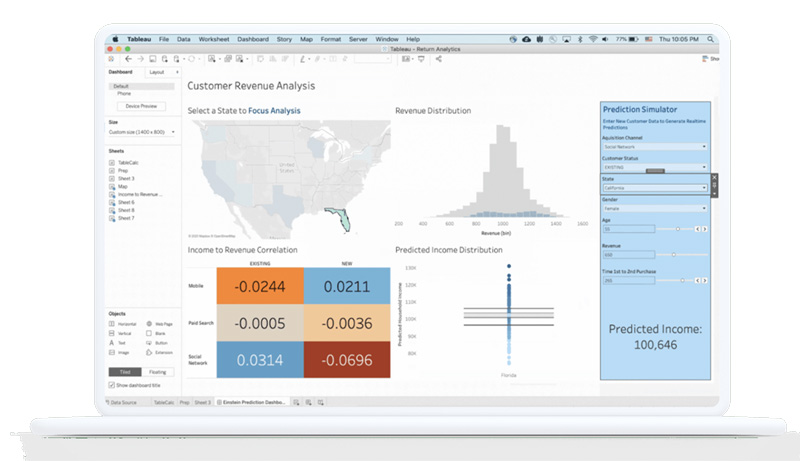Click the Time 1st to 2nd Purchase slider handle
The height and width of the screenshot is (461, 800).
[682, 280]
